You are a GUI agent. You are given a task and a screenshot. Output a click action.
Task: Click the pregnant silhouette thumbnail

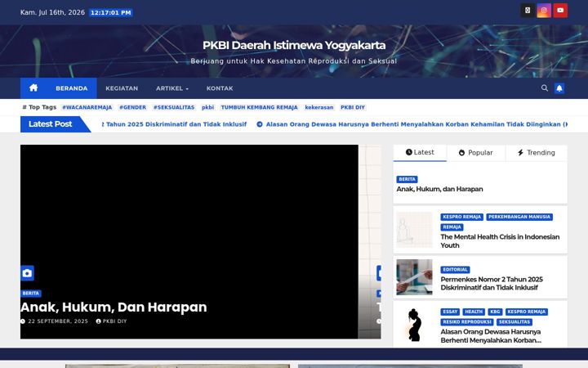(x=414, y=325)
